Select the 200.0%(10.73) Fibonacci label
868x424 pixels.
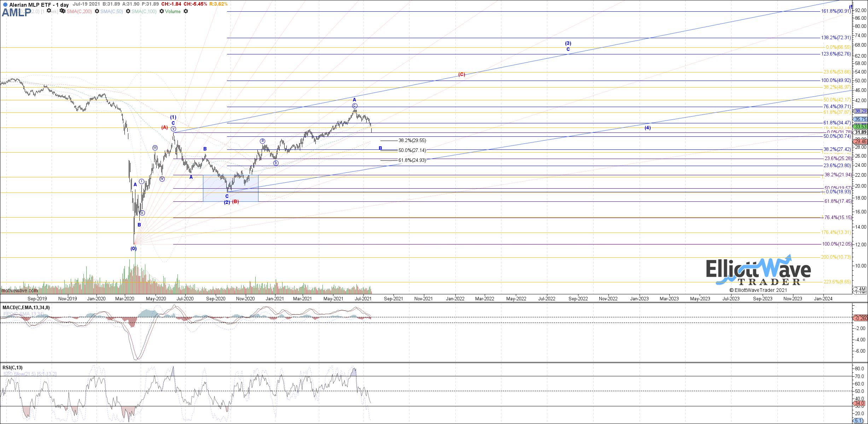836,257
